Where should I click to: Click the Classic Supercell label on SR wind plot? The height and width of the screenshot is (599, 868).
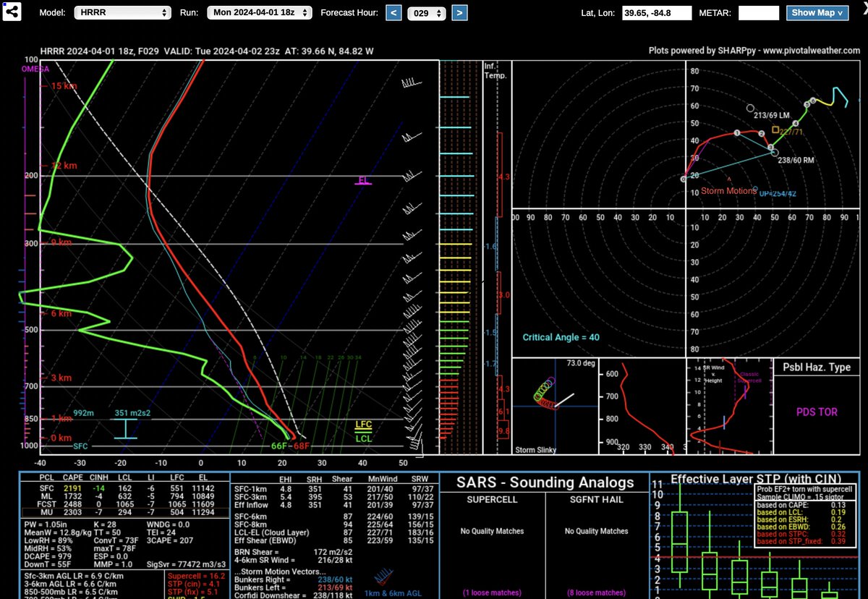point(748,377)
